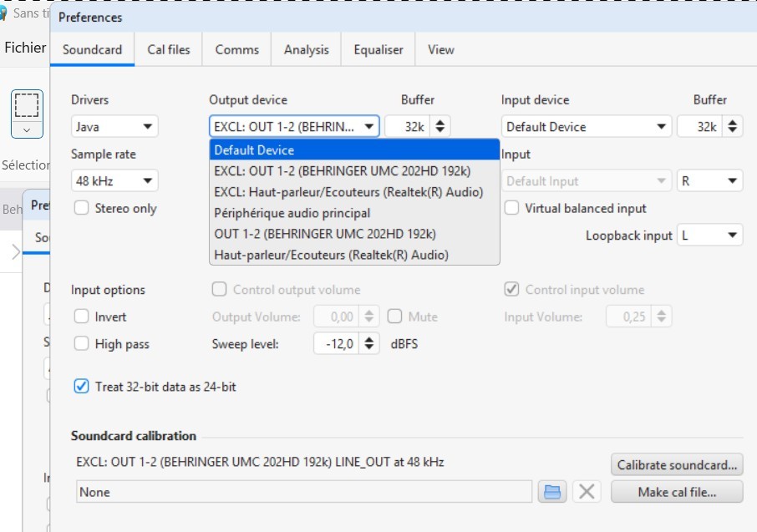Select Périphérique audio principal from list
Screen dimensions: 757x532
coord(292,213)
